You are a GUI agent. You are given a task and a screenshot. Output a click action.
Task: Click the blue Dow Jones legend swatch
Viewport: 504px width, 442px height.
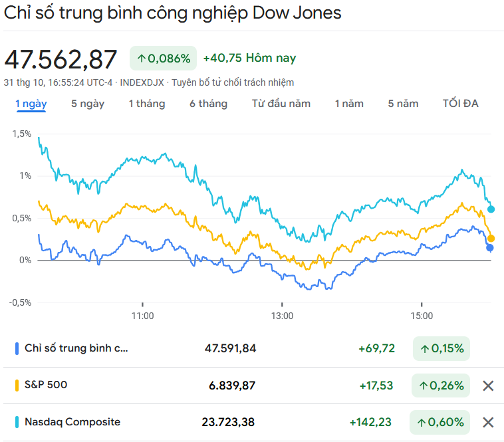17,348
